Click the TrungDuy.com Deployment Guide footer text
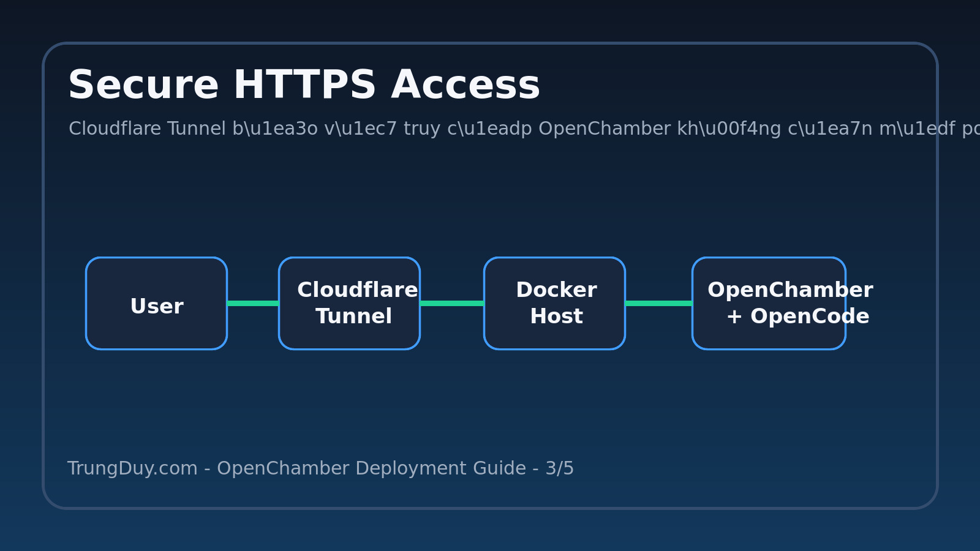 tap(320, 468)
